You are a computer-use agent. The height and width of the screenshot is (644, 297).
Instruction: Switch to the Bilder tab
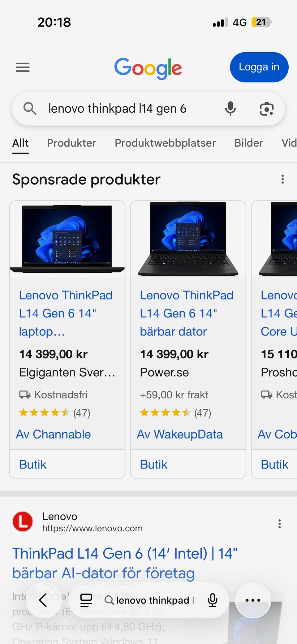point(248,143)
